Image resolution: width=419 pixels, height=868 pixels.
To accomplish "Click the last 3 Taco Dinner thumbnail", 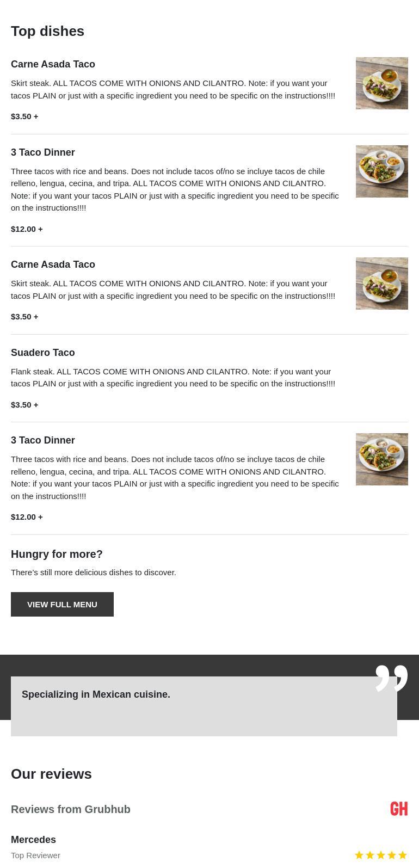I will coord(381,459).
